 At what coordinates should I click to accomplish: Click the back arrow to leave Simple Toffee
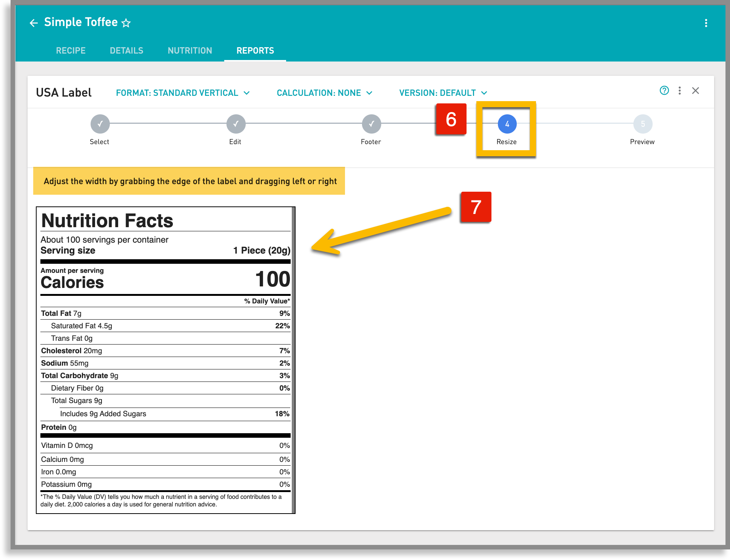pyautogui.click(x=34, y=23)
